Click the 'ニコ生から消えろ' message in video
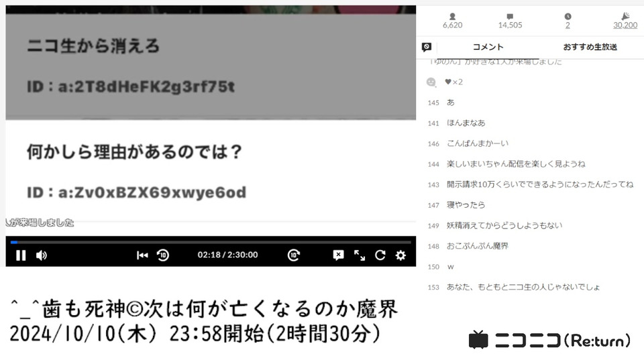The width and height of the screenshot is (644, 362). 93,46
